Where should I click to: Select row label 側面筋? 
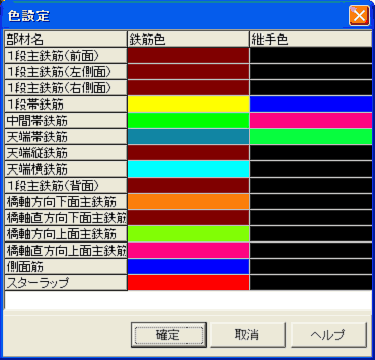pyautogui.click(x=66, y=267)
